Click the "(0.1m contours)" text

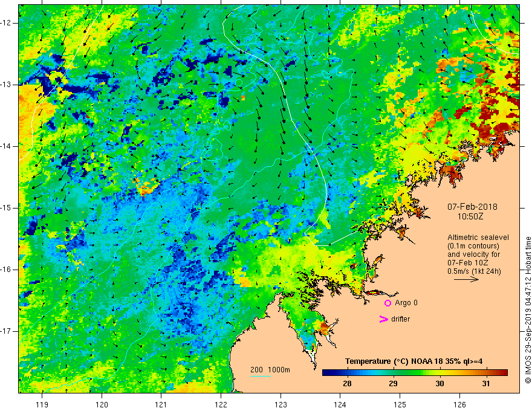tap(473, 246)
